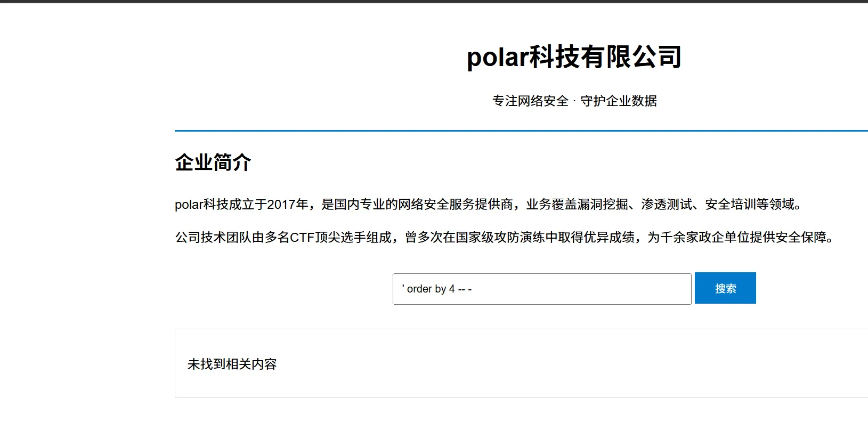Click the 渗透测试 phrase in the intro
This screenshot has width=868, height=447.
667,204
